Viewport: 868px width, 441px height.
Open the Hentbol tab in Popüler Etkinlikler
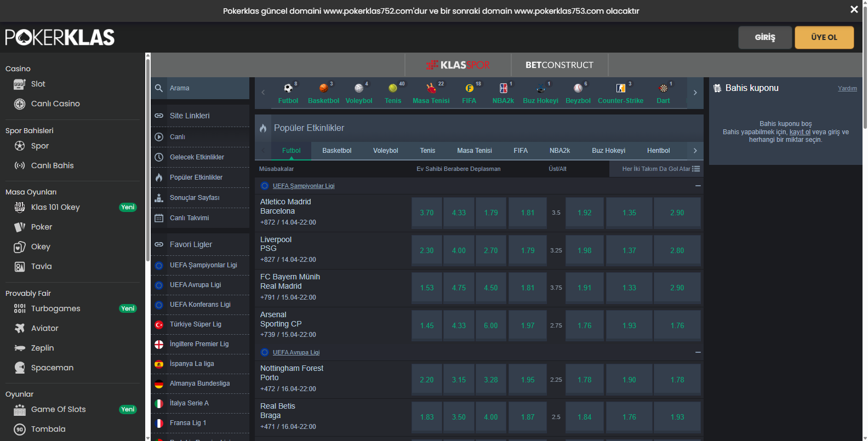[658, 151]
